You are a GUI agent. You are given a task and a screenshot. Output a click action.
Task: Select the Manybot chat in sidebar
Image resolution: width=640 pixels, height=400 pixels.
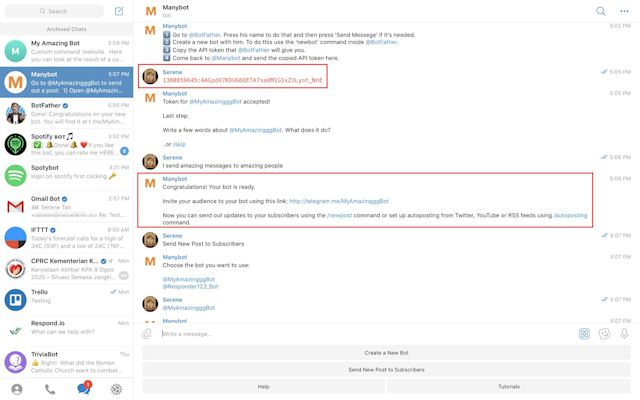67,82
